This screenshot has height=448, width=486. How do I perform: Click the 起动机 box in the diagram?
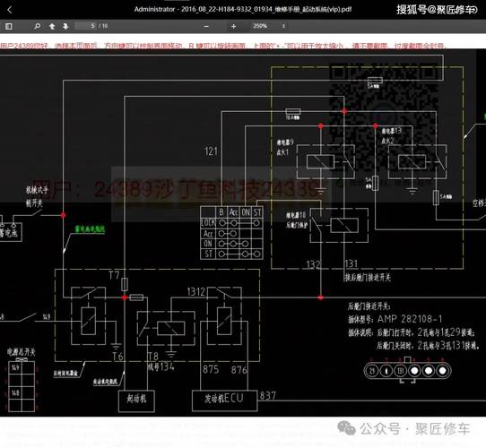[x=136, y=401]
